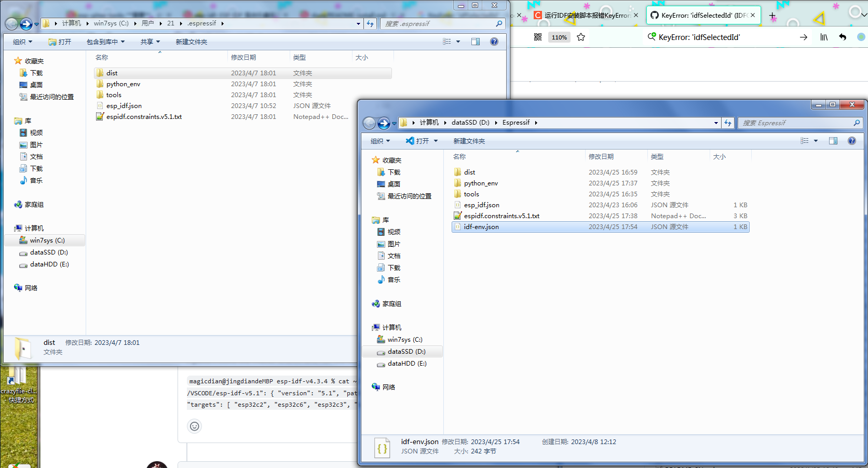Screen dimensions: 868x468
Task: Open 网络 in .espressif navigation tree
Action: click(x=31, y=288)
